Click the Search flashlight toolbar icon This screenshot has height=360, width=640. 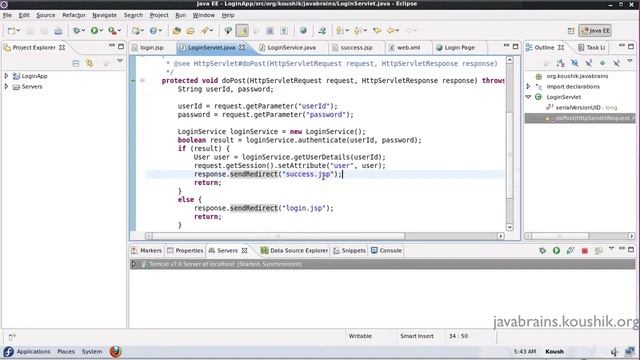click(205, 31)
